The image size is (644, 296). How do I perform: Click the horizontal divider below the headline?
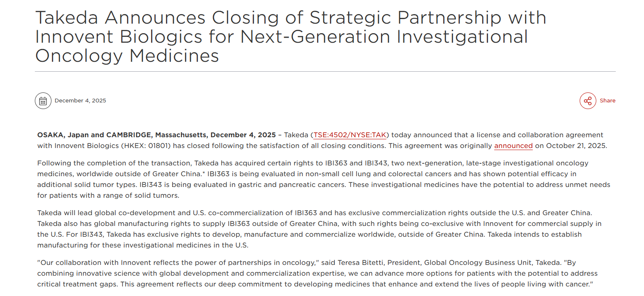pyautogui.click(x=325, y=72)
